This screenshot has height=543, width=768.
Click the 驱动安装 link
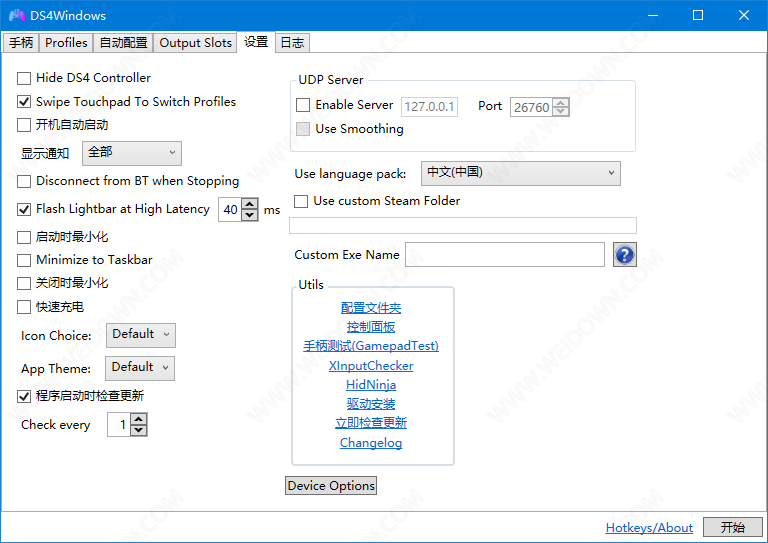(x=371, y=404)
